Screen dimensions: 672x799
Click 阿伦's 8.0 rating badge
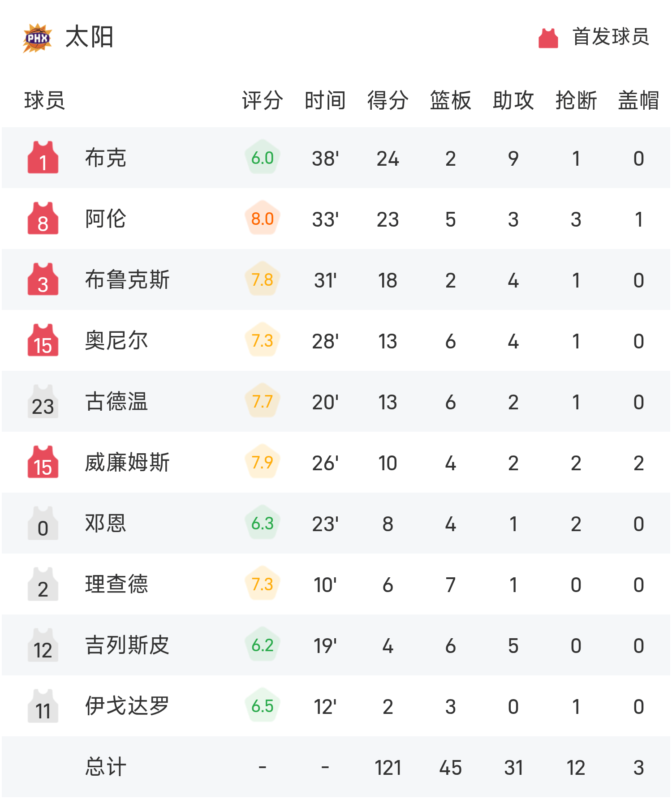coord(263,219)
